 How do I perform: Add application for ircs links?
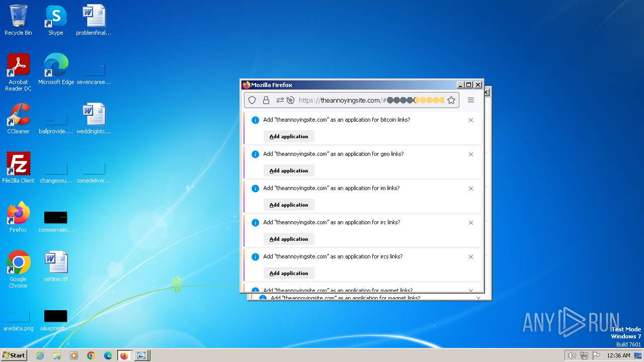(x=289, y=273)
